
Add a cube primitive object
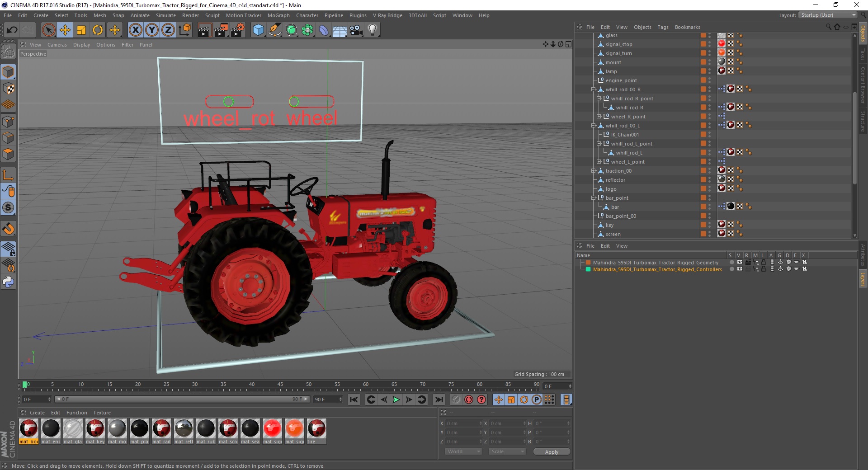pos(258,30)
